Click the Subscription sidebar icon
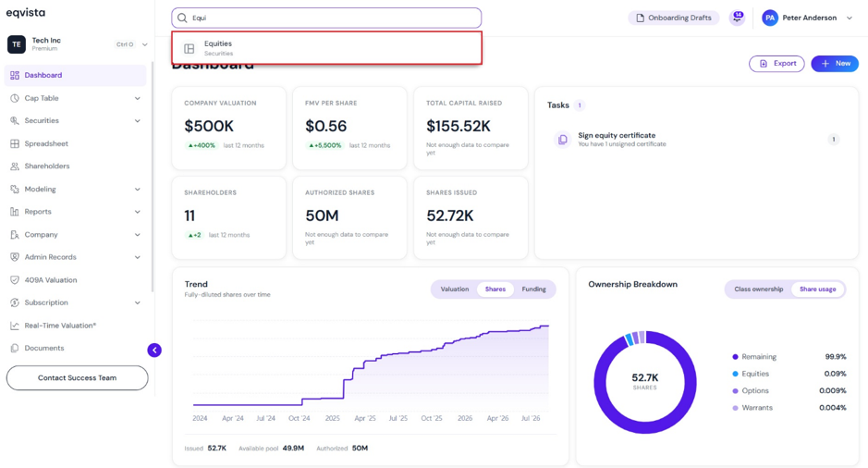868x468 pixels. click(15, 302)
